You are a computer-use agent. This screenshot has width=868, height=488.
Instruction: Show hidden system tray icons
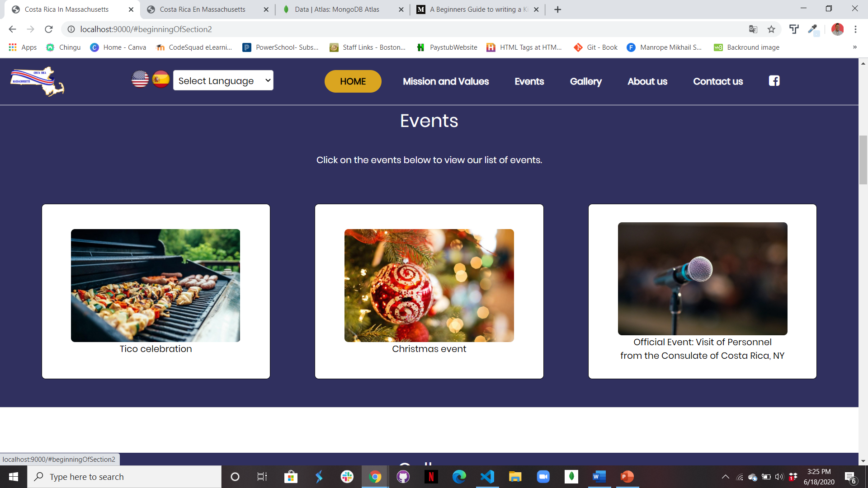pos(725,477)
